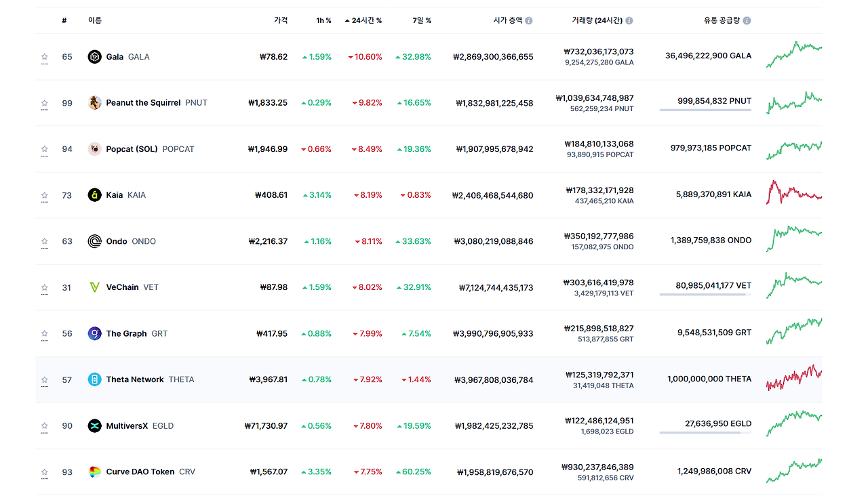This screenshot has width=868, height=502.
Task: Click Ondo volume ₩350,192,777,986
Action: (x=599, y=236)
